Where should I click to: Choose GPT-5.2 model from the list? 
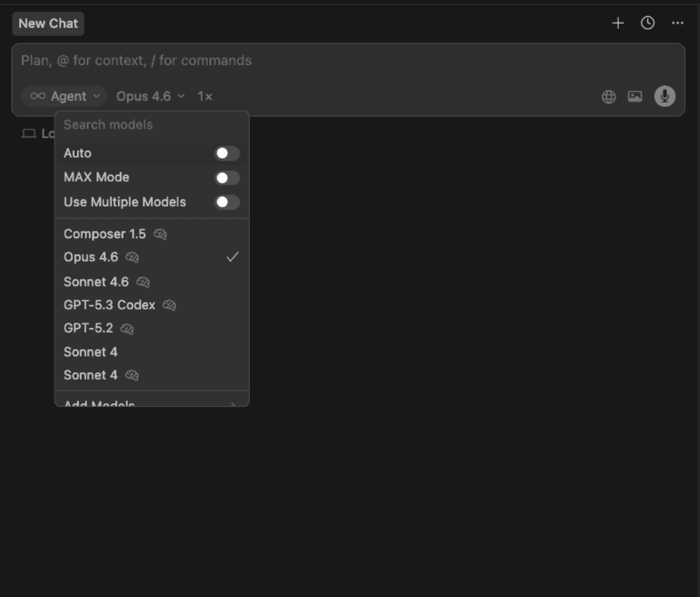(x=88, y=328)
